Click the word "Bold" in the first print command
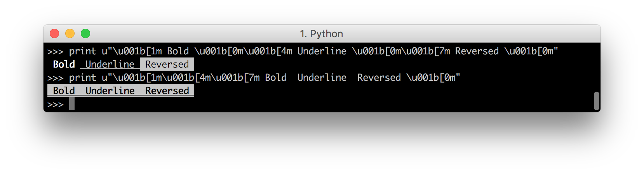 [x=178, y=51]
